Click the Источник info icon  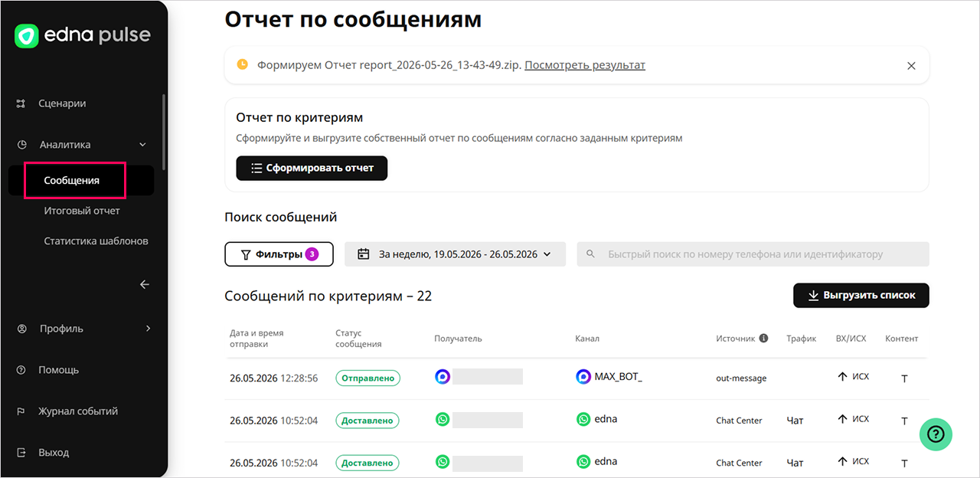763,338
